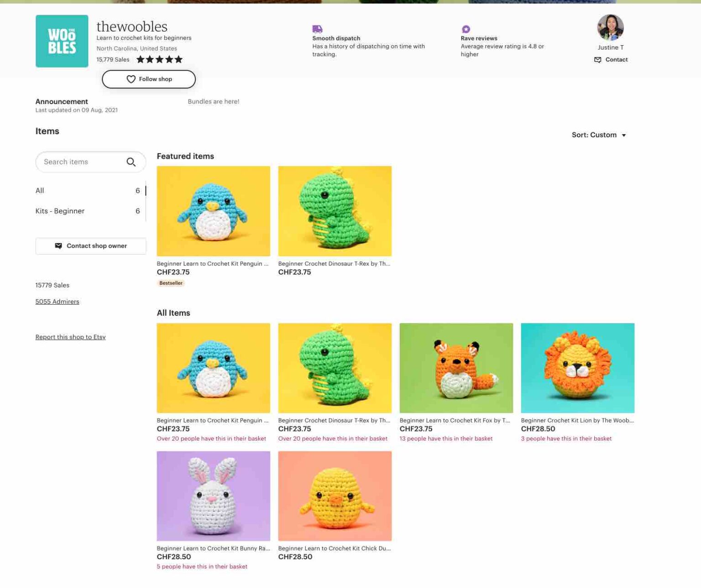This screenshot has width=701, height=588.
Task: Click the envelope icon beside Contact
Action: tap(597, 60)
